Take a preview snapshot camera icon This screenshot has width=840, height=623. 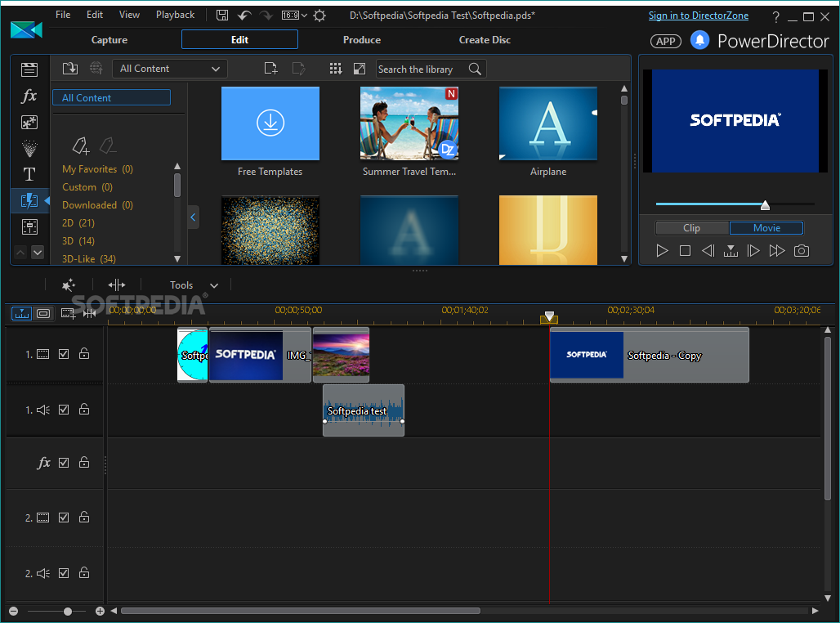802,250
